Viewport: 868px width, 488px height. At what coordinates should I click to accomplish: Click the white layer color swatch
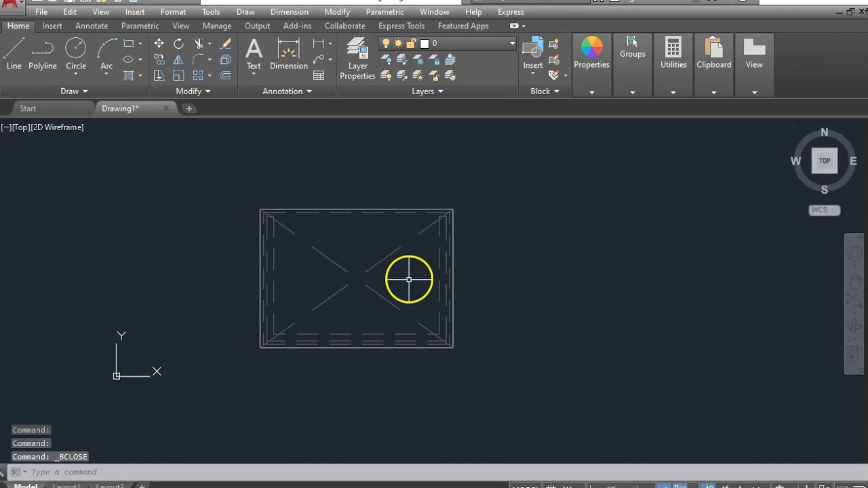point(425,43)
